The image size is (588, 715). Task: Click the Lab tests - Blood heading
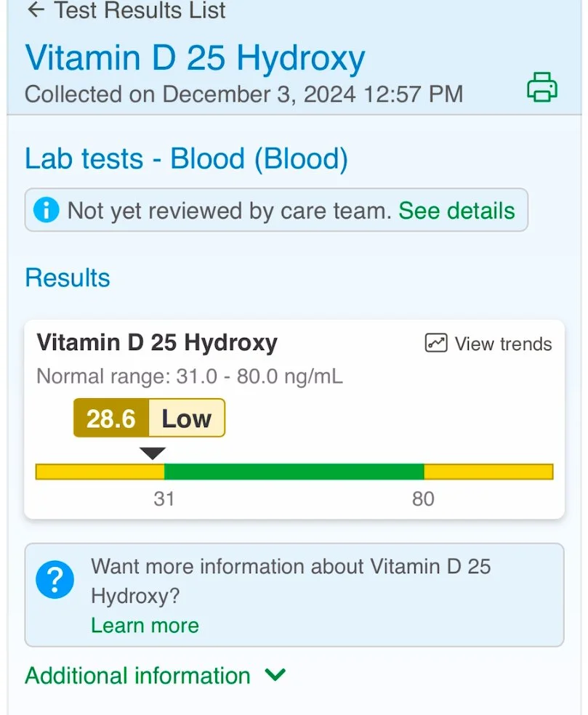(x=186, y=158)
